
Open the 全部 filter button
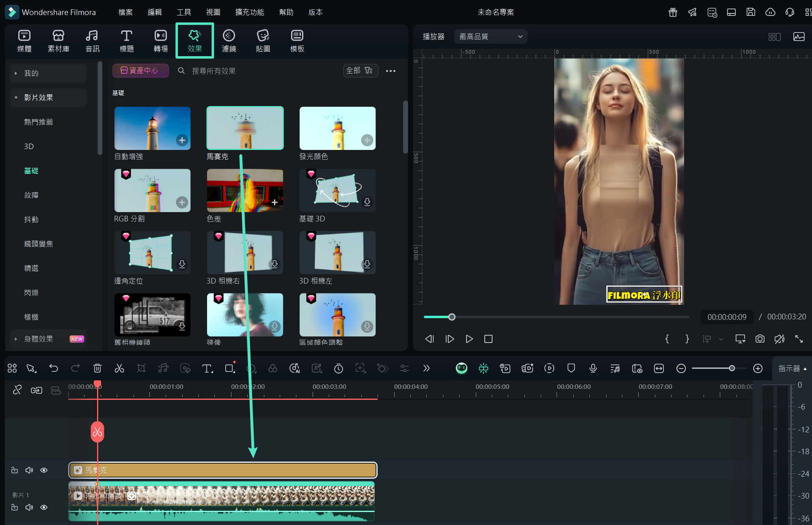click(x=360, y=71)
